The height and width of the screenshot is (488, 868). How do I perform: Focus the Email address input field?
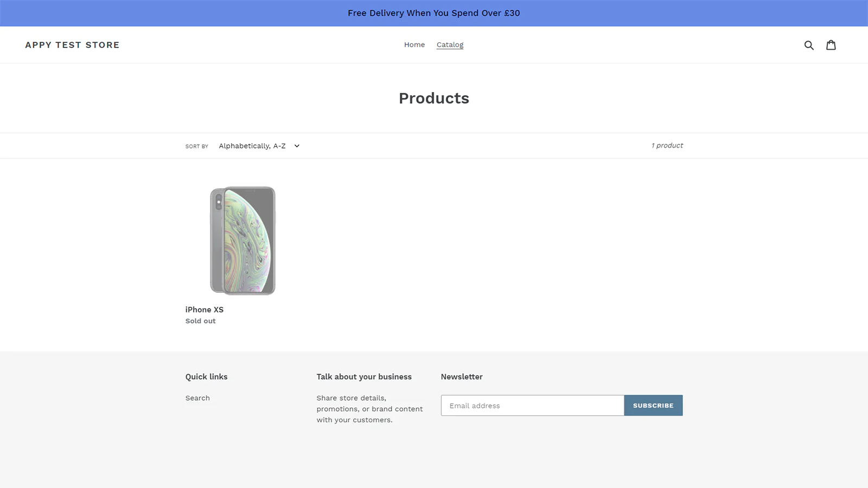pyautogui.click(x=532, y=406)
